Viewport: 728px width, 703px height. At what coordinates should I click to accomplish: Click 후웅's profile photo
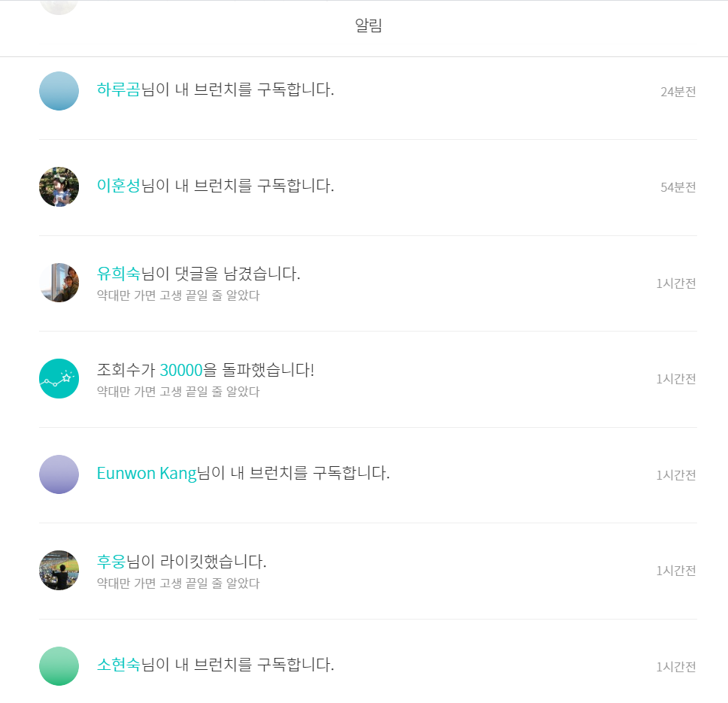coord(59,570)
